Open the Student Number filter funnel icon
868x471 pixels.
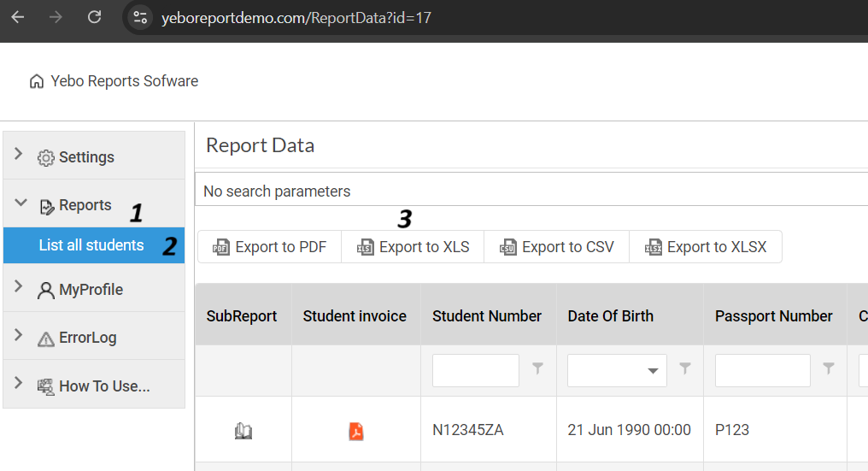537,368
